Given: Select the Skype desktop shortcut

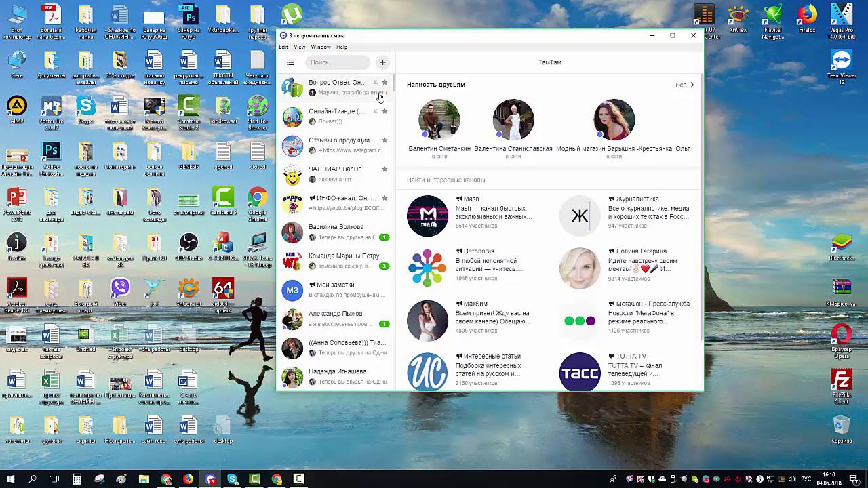Looking at the screenshot, I should [85, 112].
